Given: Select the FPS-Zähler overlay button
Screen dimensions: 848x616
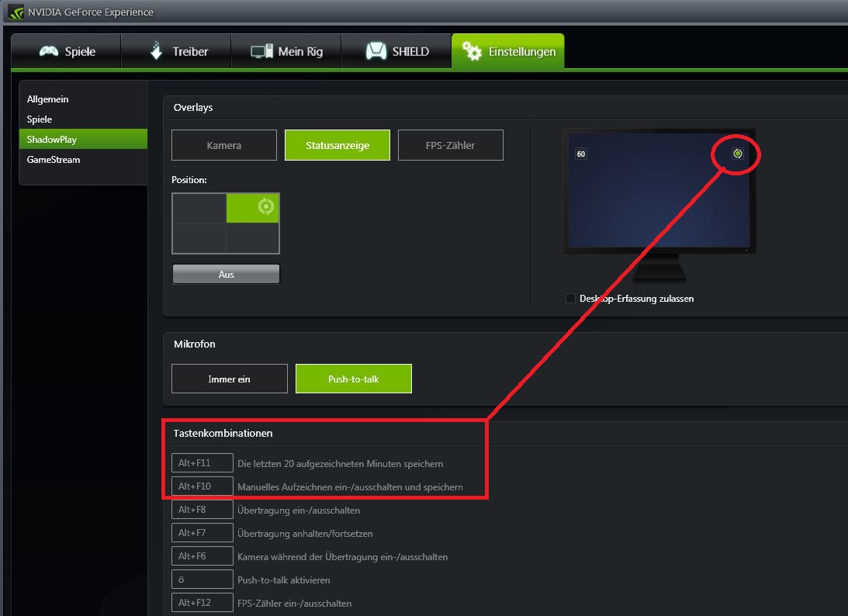Looking at the screenshot, I should click(x=451, y=145).
